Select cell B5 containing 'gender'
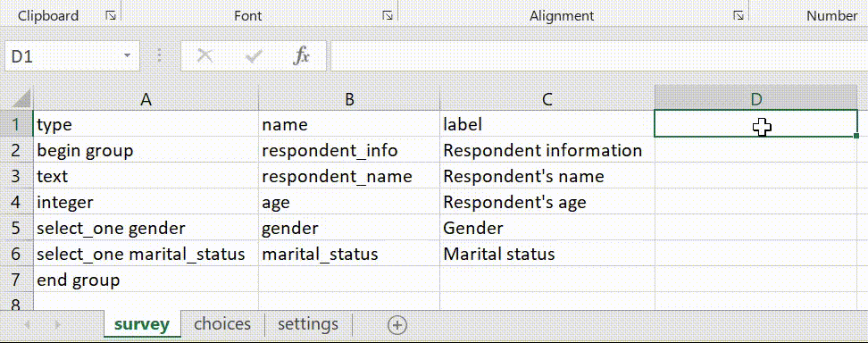The width and height of the screenshot is (868, 343). coord(349,228)
